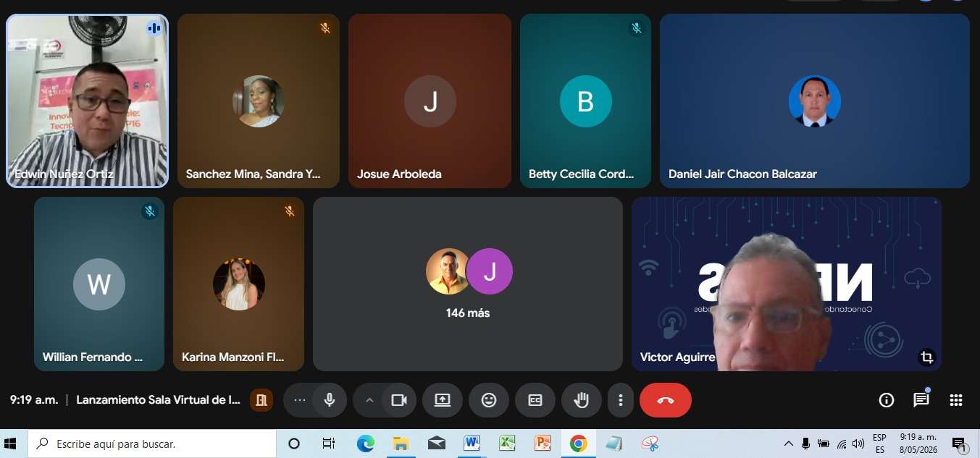Click the Windows search box
Image resolution: width=980 pixels, height=458 pixels.
coord(152,444)
